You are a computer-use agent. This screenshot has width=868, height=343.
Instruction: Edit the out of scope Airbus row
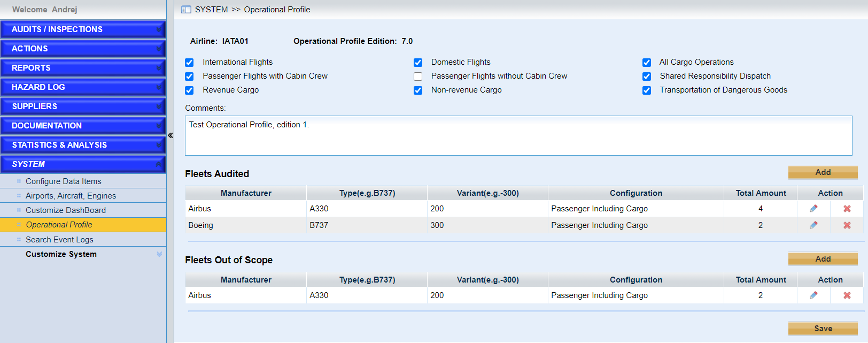point(813,295)
